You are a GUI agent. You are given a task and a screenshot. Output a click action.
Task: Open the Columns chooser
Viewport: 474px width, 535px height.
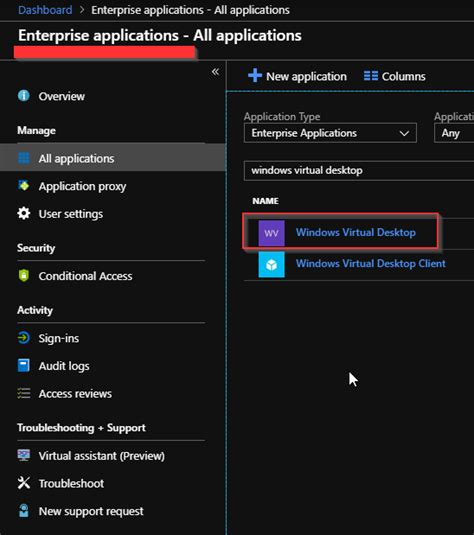coord(394,76)
